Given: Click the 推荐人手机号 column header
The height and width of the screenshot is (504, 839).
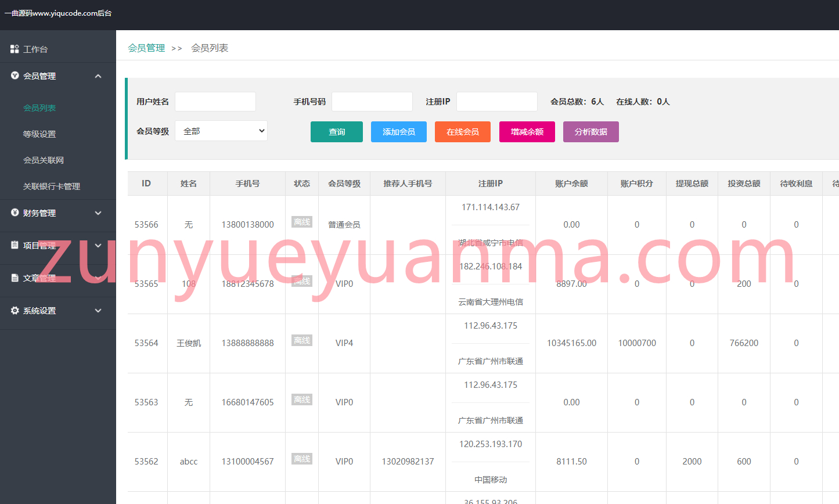Looking at the screenshot, I should point(408,183).
